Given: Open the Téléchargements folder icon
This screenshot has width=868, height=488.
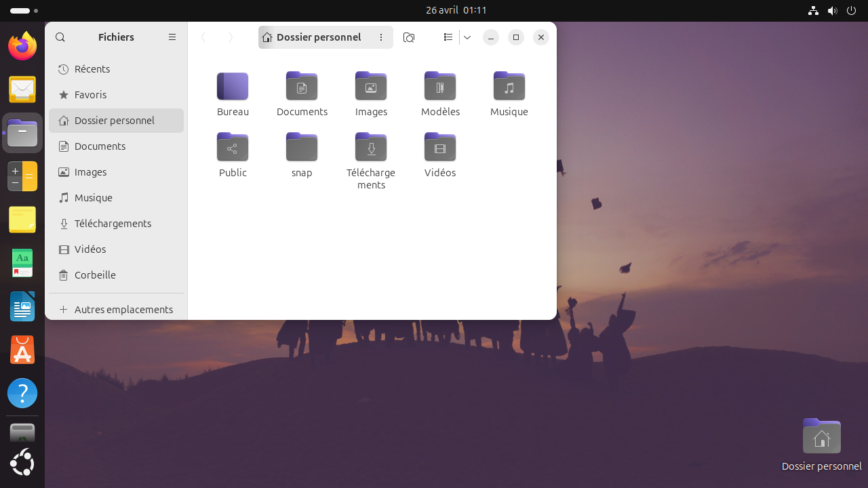Looking at the screenshot, I should 371,147.
